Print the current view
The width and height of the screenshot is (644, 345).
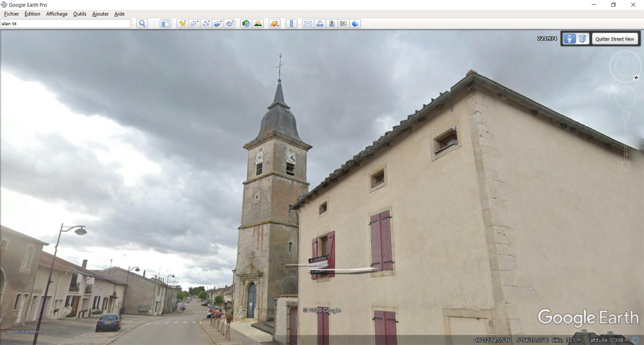(x=320, y=23)
